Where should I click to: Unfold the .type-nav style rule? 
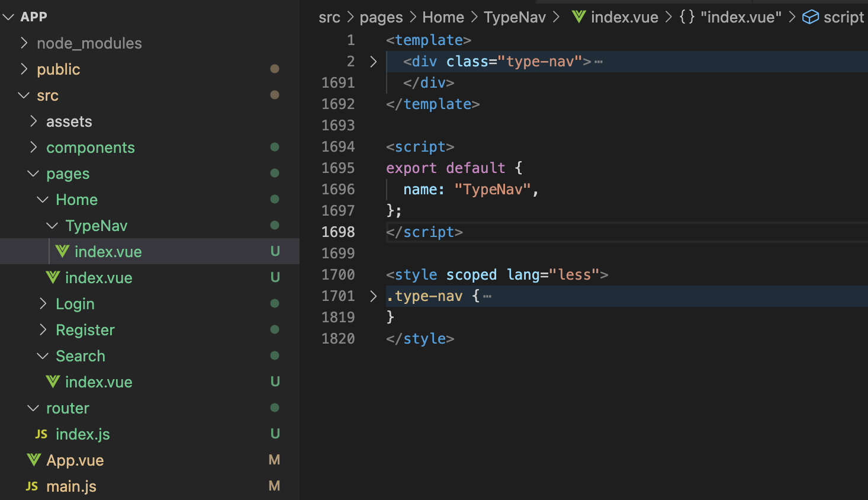pyautogui.click(x=373, y=296)
